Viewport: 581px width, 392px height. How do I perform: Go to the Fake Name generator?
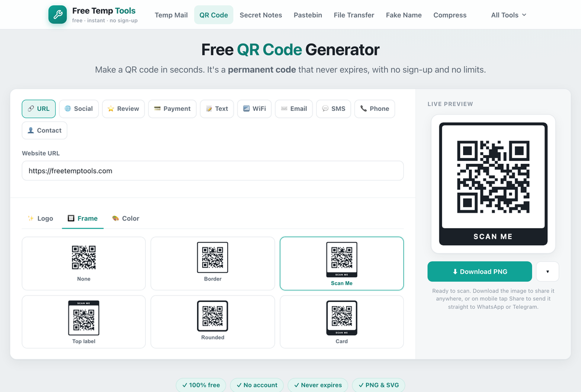(404, 15)
